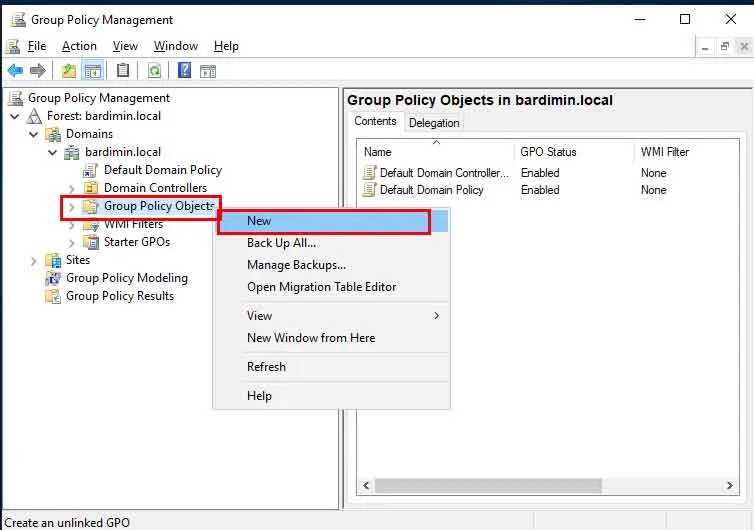754x530 pixels.
Task: Click the Default Domain Controllers GPO scroll icon
Action: [369, 172]
